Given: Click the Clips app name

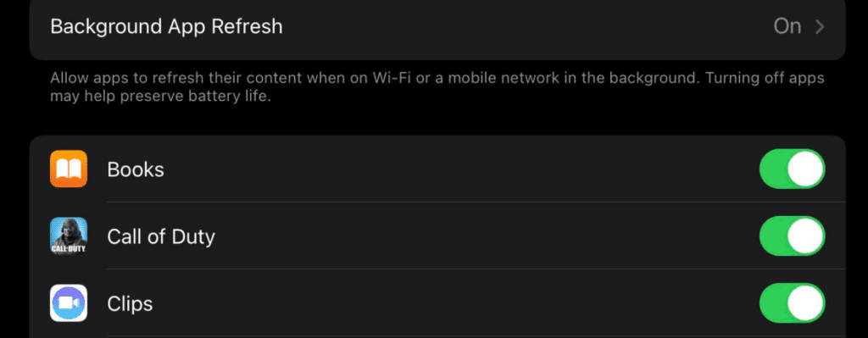Looking at the screenshot, I should click(130, 304).
